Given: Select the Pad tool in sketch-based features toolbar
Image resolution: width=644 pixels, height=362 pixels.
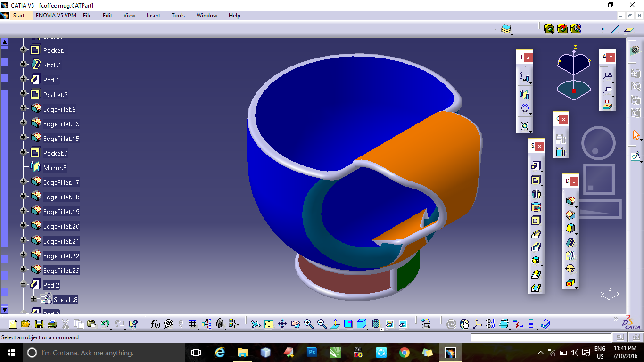Looking at the screenshot, I should tap(536, 166).
